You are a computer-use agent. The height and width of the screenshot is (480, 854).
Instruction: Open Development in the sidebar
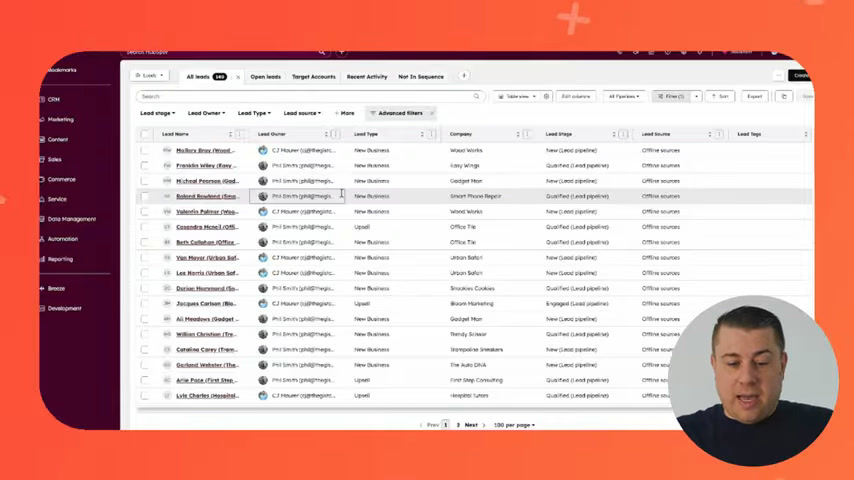click(64, 308)
